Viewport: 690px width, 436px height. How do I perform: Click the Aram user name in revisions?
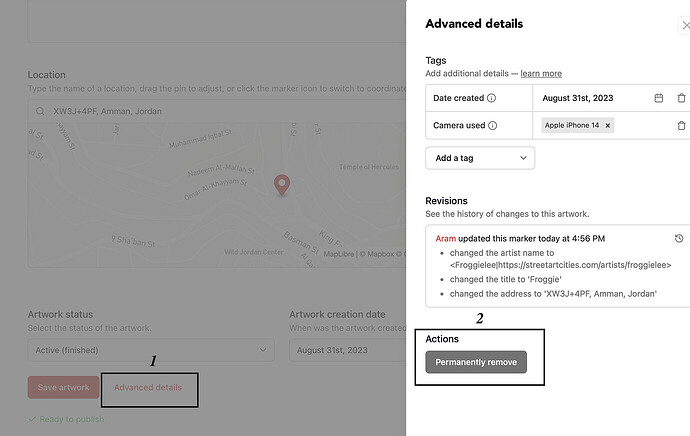pyautogui.click(x=445, y=238)
